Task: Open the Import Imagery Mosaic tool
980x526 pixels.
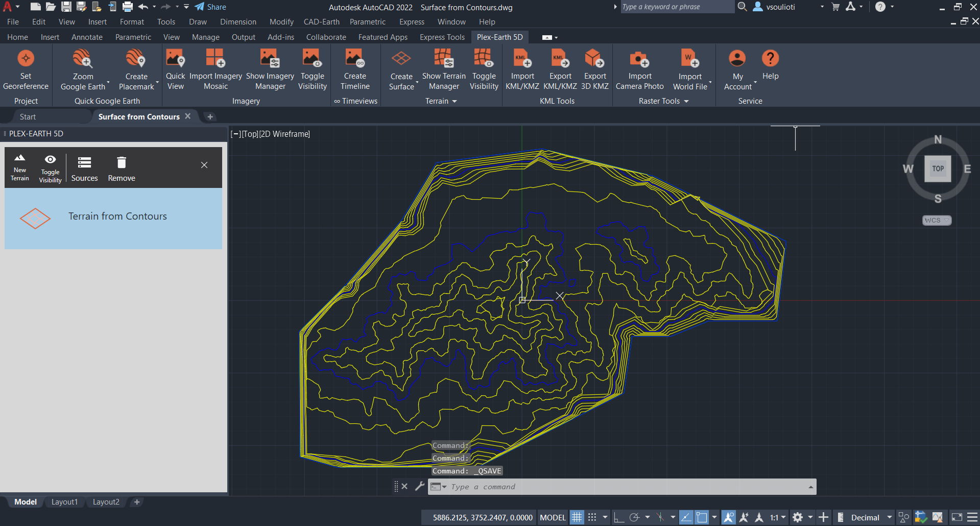Action: 215,68
